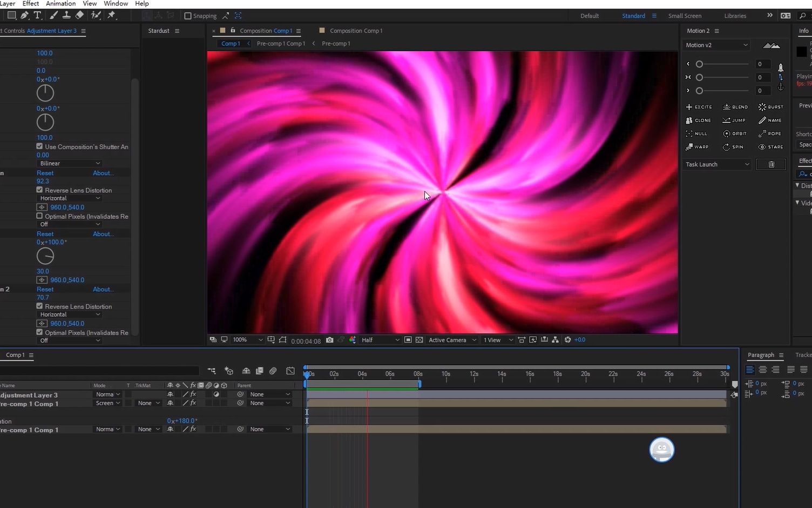Screen dimensions: 812x508
Task: Click the BURST tool in Motion 2
Action: coord(771,107)
